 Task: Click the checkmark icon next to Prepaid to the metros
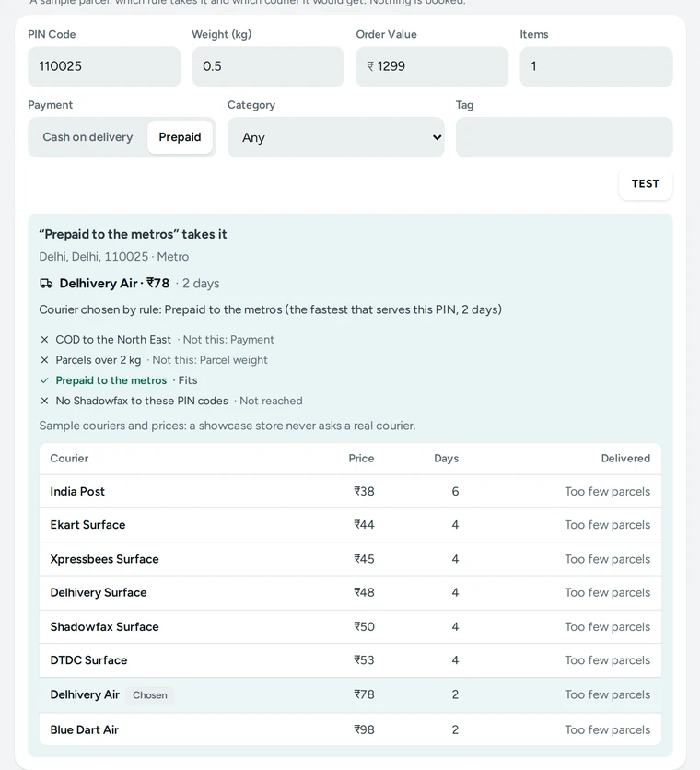(44, 380)
